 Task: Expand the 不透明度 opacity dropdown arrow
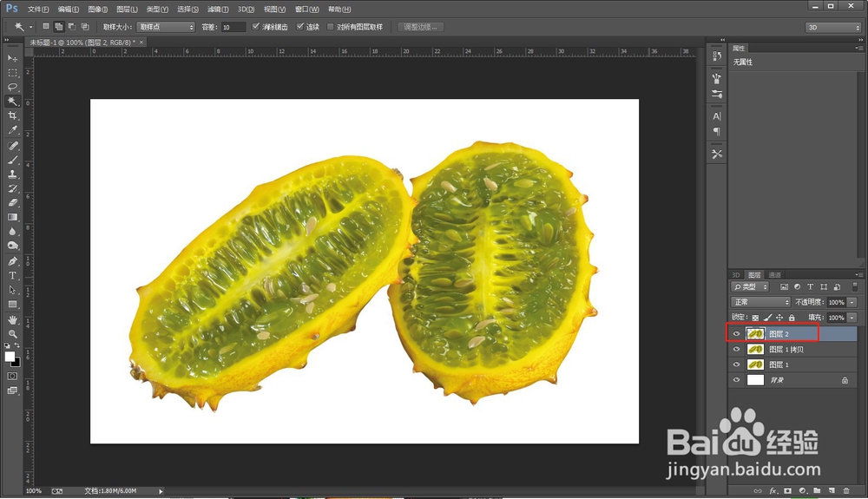(852, 302)
